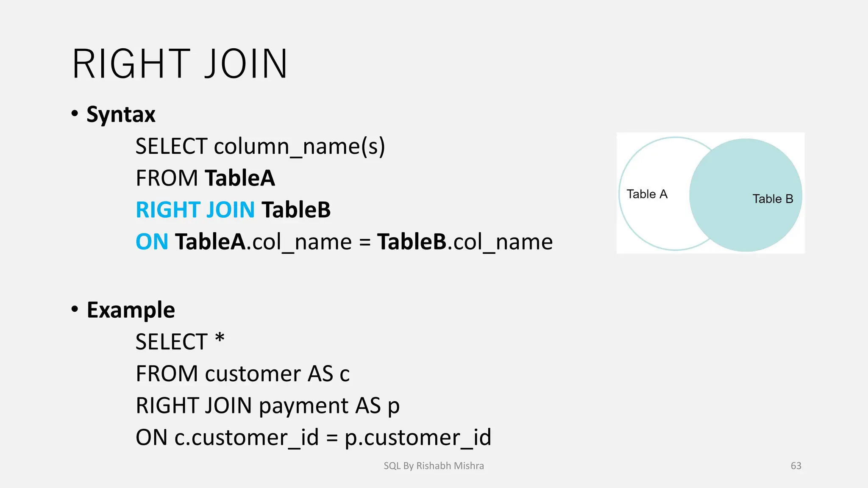Click c.customer_id in the example ON clause
This screenshot has width=868, height=488.
246,438
